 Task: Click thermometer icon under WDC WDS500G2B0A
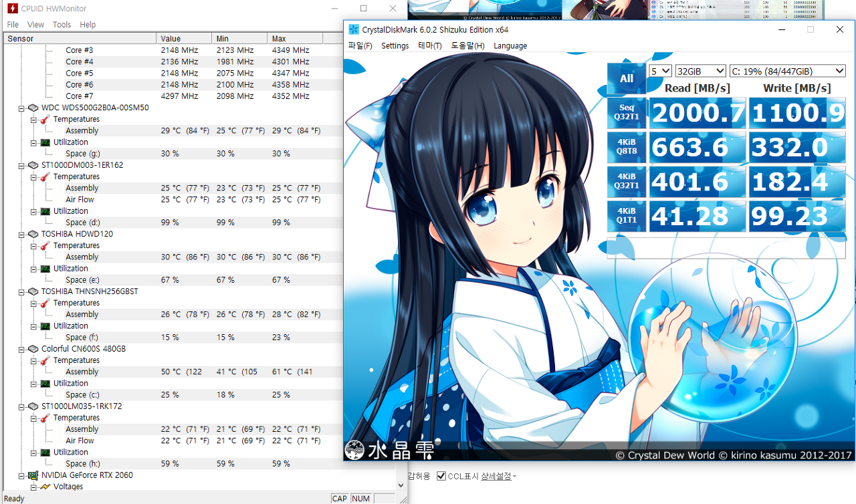(x=45, y=119)
